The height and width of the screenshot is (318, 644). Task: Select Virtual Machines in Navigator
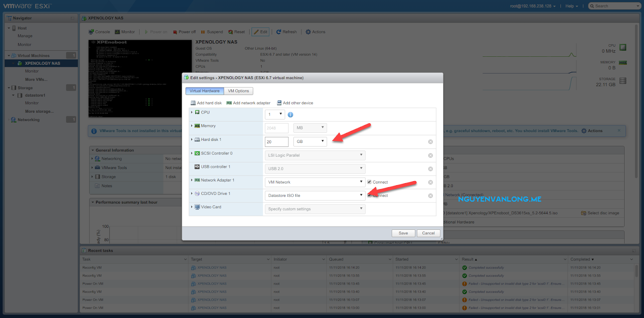33,56
